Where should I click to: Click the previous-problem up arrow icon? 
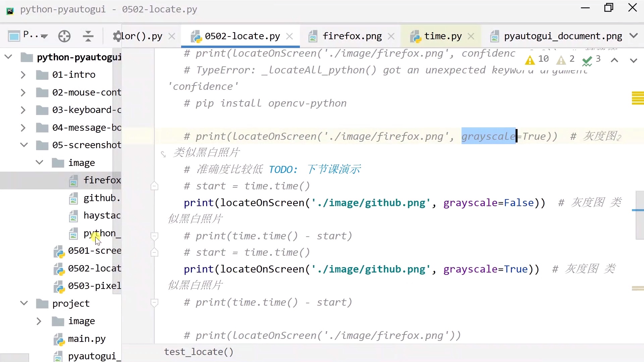614,60
